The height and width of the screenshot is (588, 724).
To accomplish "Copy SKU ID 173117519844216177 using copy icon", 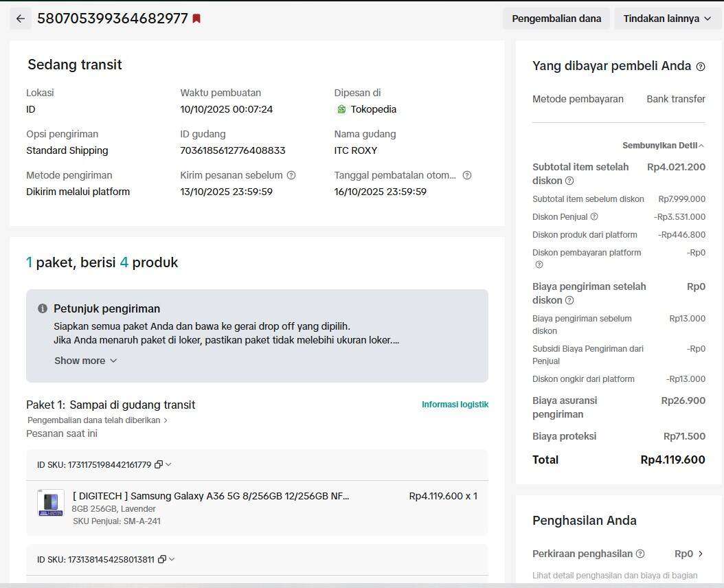I will point(158,464).
